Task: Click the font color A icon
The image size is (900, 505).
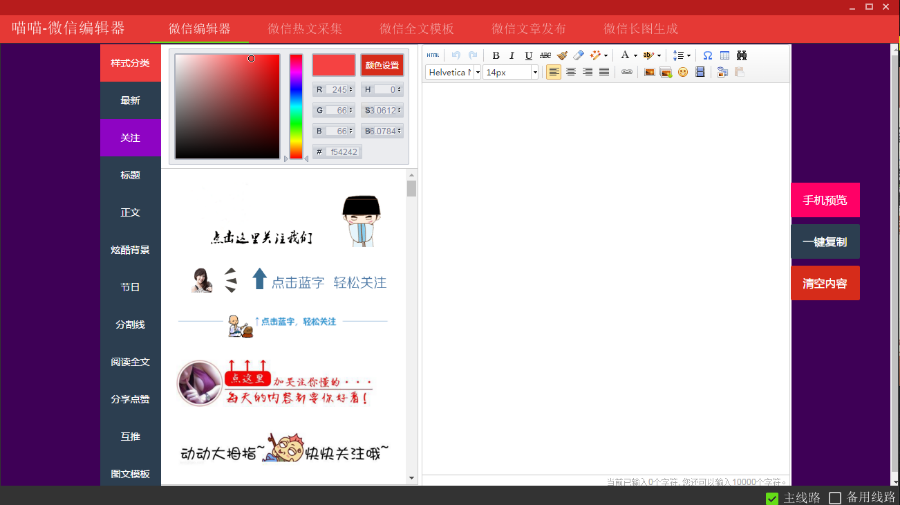Action: 625,56
